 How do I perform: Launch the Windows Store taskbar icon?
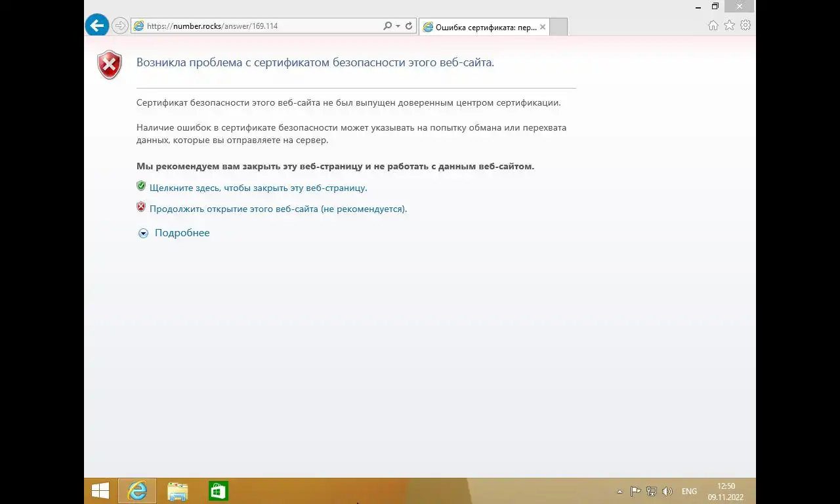[219, 491]
